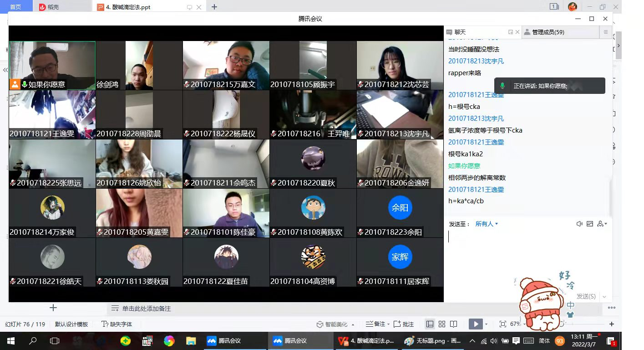Open the side panel hamburger menu
This screenshot has height=350, width=644.
[x=605, y=32]
